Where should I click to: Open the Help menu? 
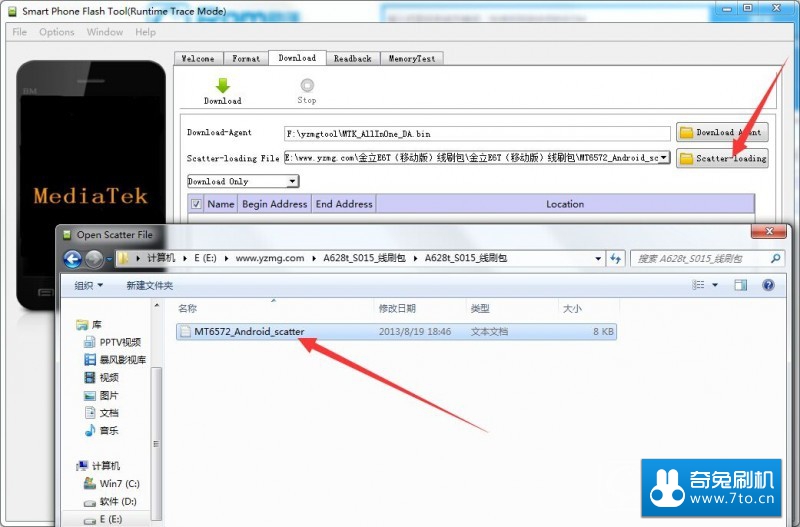tap(145, 32)
